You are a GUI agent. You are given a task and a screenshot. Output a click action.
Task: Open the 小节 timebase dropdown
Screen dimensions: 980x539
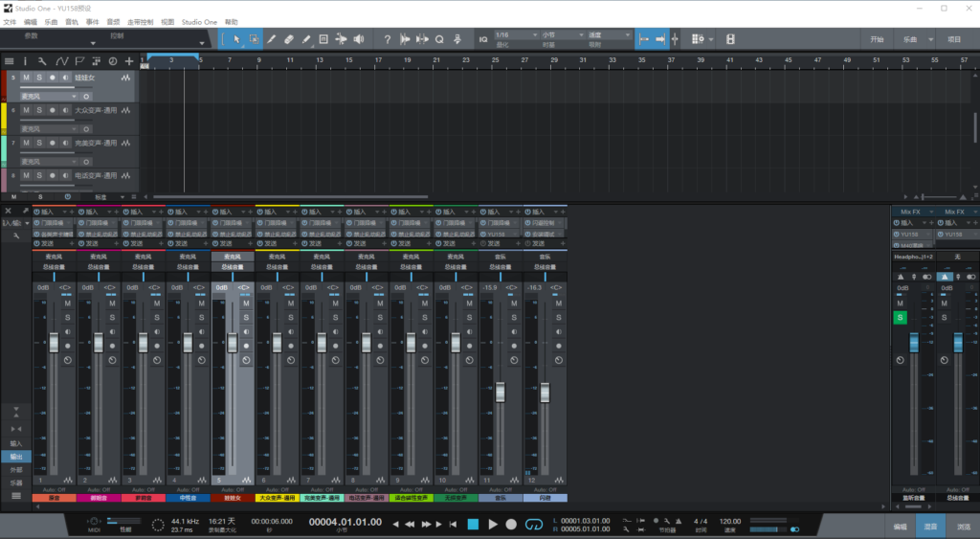tap(561, 34)
